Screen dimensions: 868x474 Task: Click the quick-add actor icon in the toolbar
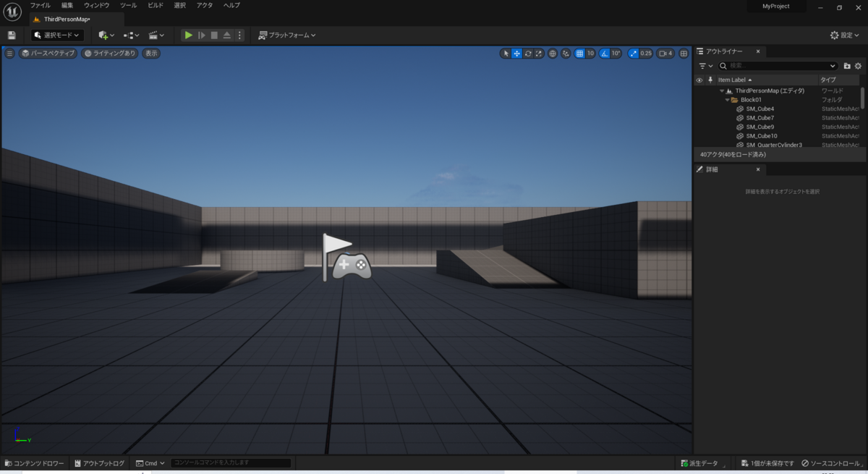tap(104, 35)
